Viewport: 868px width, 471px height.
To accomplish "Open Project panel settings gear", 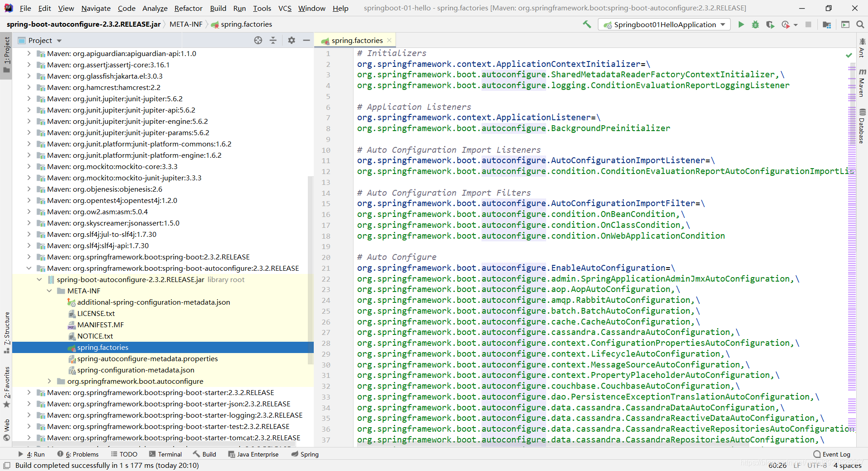I will [x=292, y=40].
